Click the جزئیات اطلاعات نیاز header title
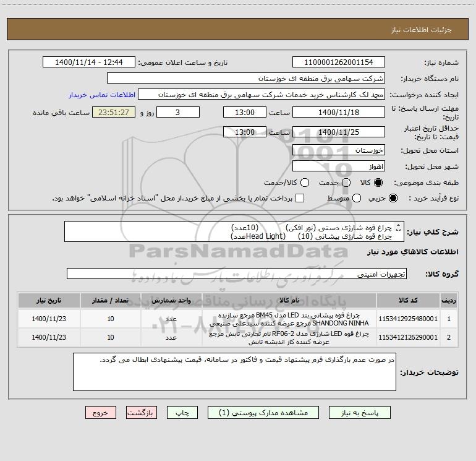 tap(422, 30)
